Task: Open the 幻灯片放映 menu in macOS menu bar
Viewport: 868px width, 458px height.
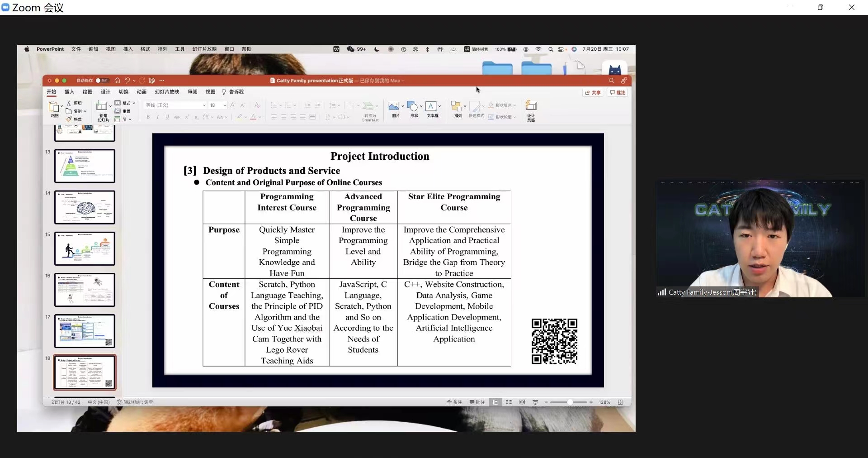Action: pos(204,49)
